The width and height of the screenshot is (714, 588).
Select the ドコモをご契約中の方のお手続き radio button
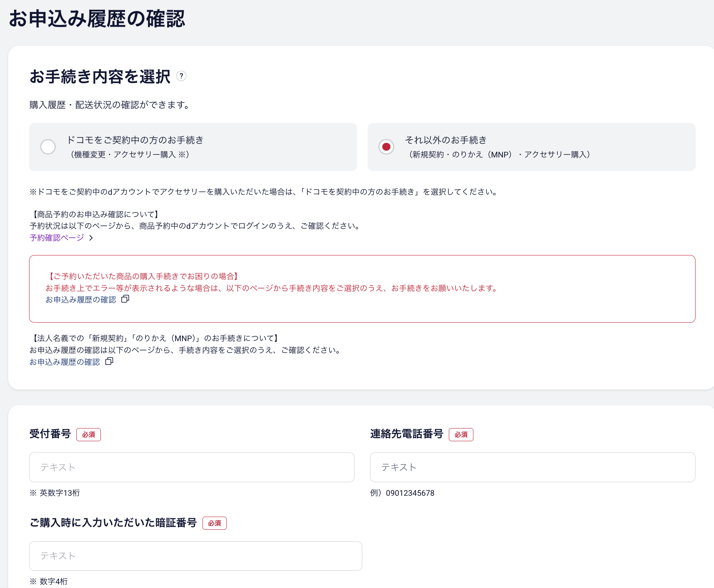click(48, 147)
